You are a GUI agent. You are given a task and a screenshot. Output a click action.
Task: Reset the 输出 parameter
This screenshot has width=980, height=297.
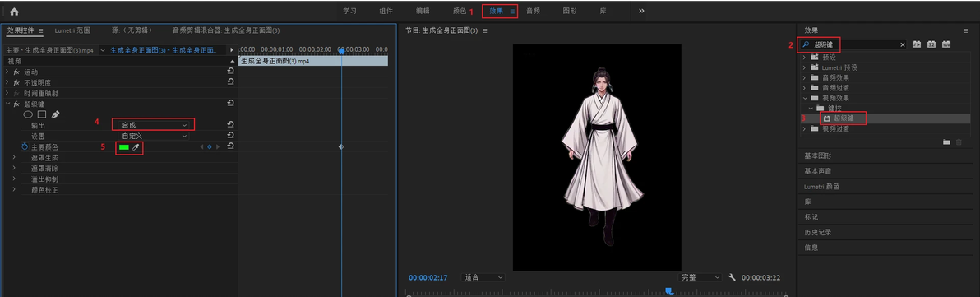231,125
